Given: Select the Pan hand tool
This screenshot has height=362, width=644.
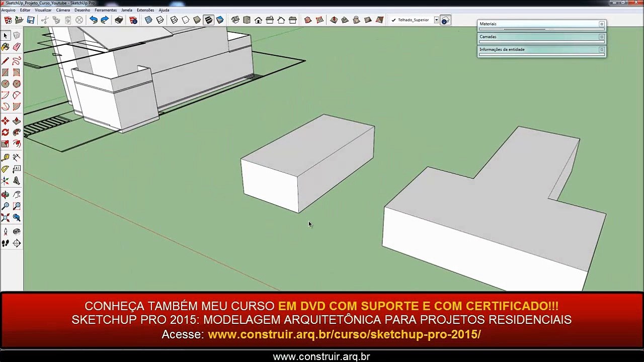Looking at the screenshot, I should [x=17, y=195].
